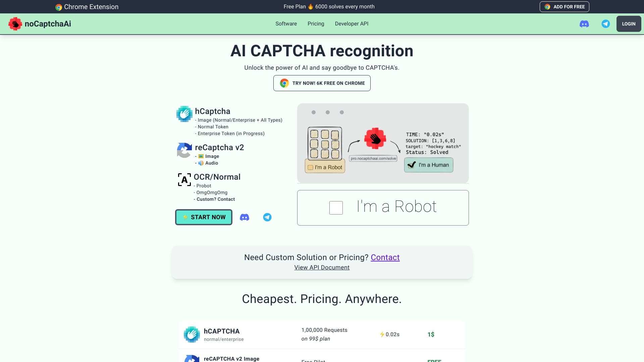Open View API Document
This screenshot has width=644, height=362.
tap(322, 267)
